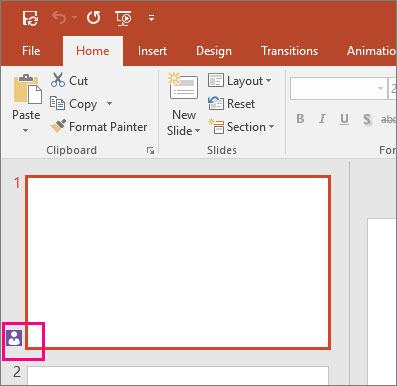Click the Reset slide icon
Image resolution: width=397 pixels, height=386 pixels.
[x=216, y=103]
